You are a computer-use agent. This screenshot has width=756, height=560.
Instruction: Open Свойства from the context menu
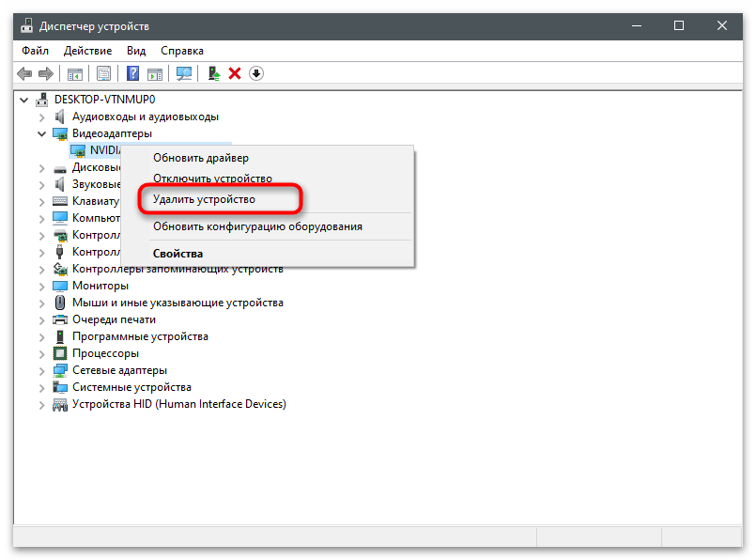click(177, 254)
